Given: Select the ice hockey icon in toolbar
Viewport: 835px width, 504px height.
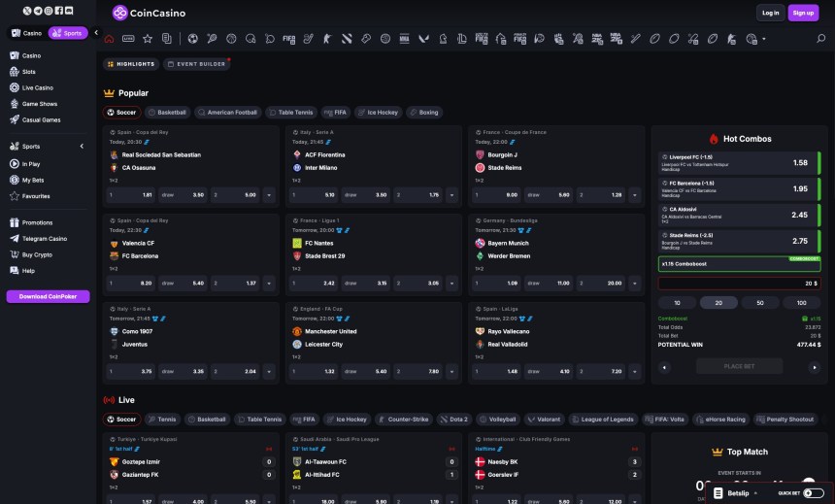Looking at the screenshot, I should coord(309,39).
